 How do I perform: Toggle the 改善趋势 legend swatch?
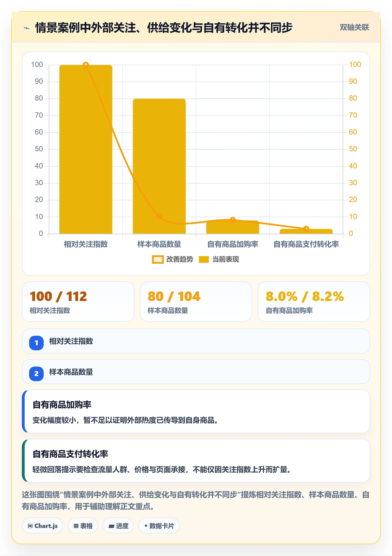point(158,260)
